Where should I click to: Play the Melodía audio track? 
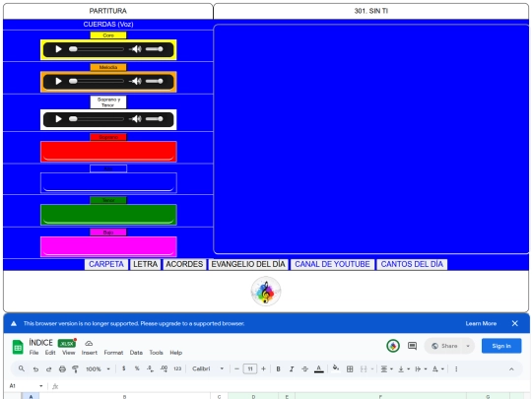58,81
